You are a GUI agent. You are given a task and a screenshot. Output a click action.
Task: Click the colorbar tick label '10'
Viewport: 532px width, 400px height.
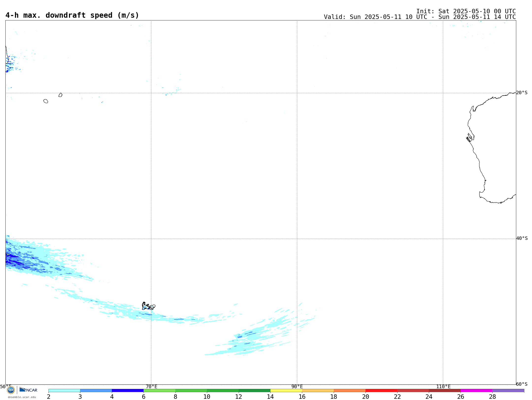point(207,397)
